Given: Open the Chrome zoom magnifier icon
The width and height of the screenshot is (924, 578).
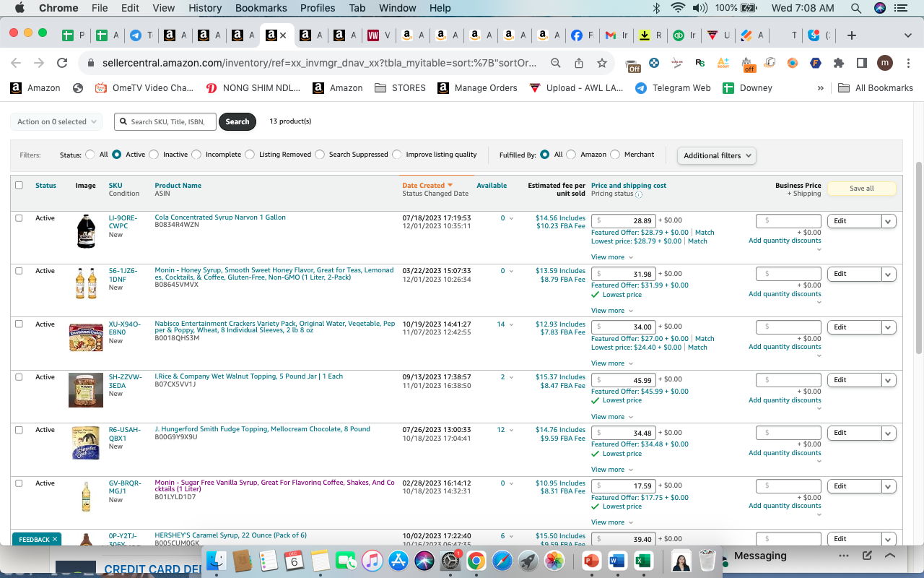Looking at the screenshot, I should pyautogui.click(x=556, y=64).
